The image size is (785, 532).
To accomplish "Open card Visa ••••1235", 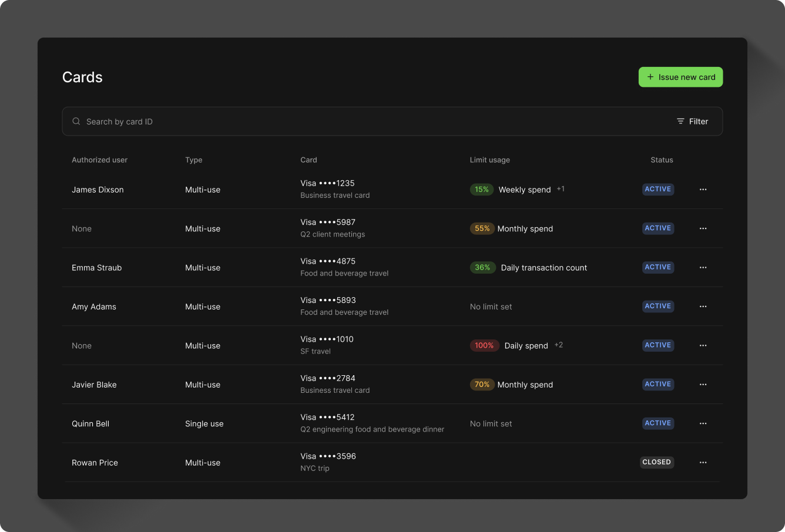I will pos(327,183).
